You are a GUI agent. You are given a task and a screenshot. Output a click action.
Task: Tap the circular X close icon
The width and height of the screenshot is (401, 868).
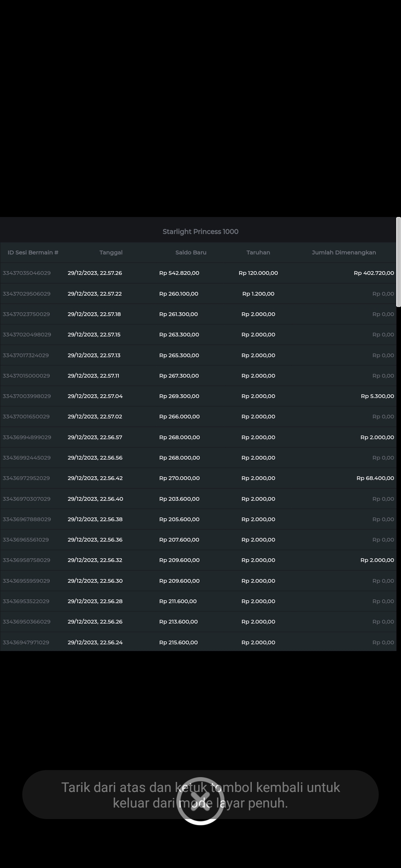click(200, 800)
